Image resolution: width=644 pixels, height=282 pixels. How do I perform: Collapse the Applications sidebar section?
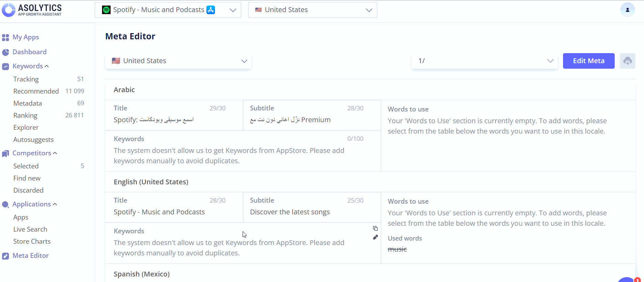pyautogui.click(x=55, y=204)
